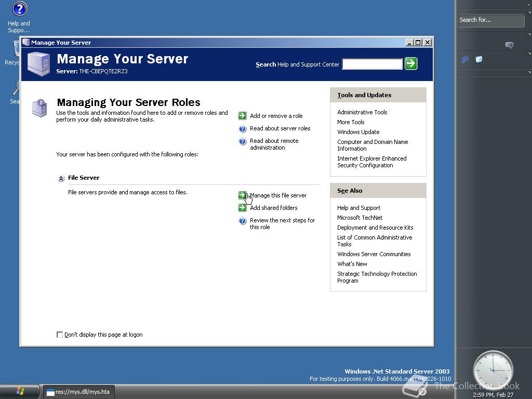Viewport: 532px width, 399px height.
Task: Select the res://mys.dll/mys.hta taskbar button
Action: [x=79, y=392]
